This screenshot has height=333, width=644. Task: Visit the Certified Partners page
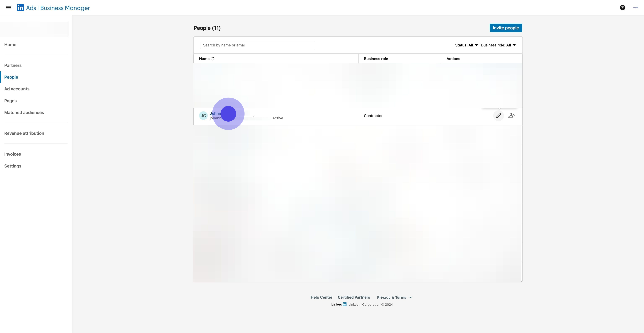354,297
